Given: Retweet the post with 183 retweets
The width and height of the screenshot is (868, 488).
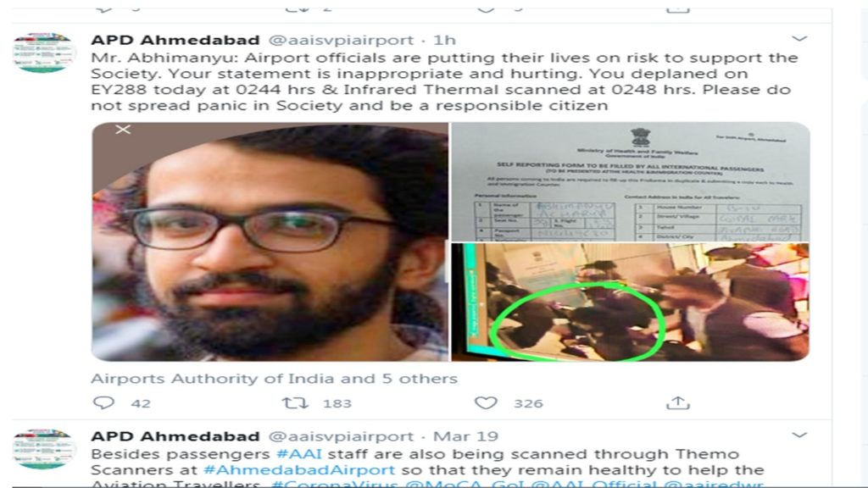Looking at the screenshot, I should click(294, 402).
